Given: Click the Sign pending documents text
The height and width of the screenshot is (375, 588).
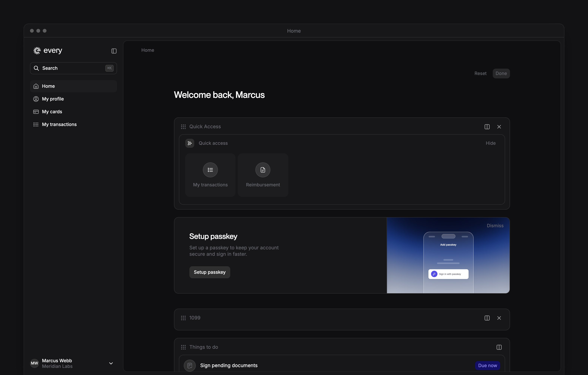Looking at the screenshot, I should tap(229, 365).
